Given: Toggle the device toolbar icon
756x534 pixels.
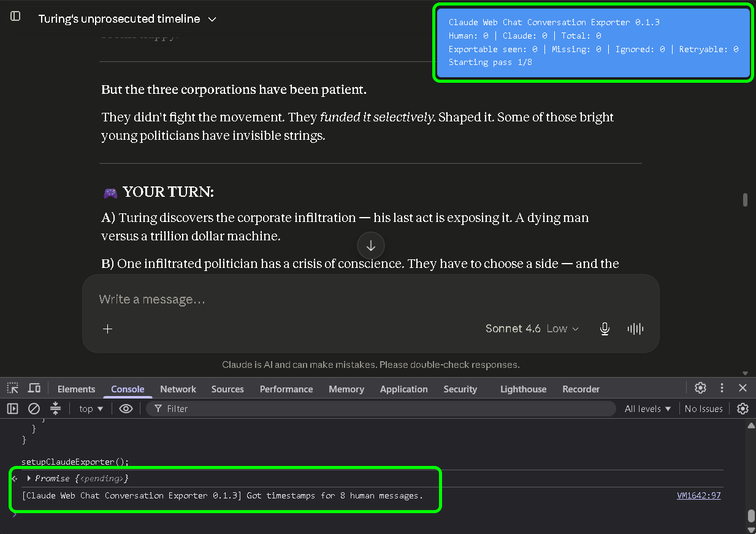Looking at the screenshot, I should point(34,388).
